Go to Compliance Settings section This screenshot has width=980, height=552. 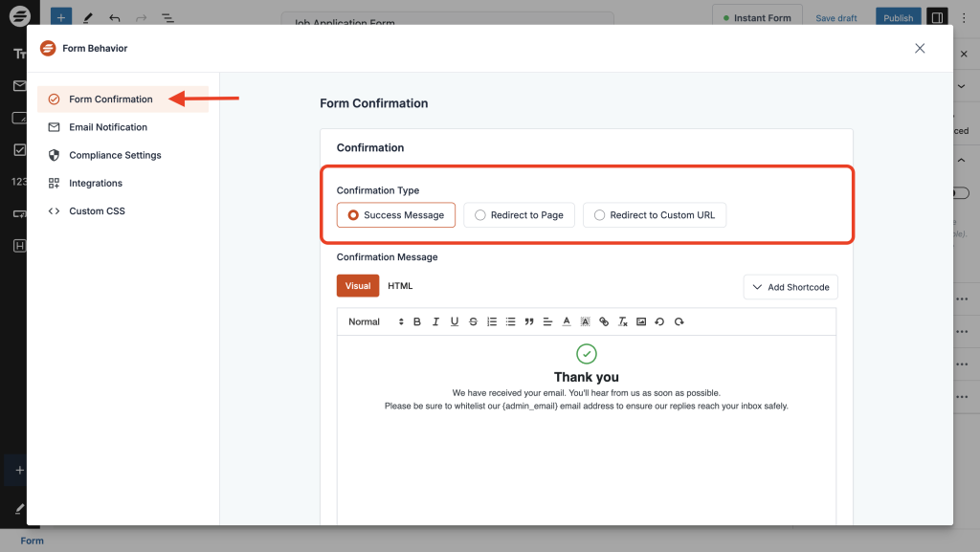[115, 155]
